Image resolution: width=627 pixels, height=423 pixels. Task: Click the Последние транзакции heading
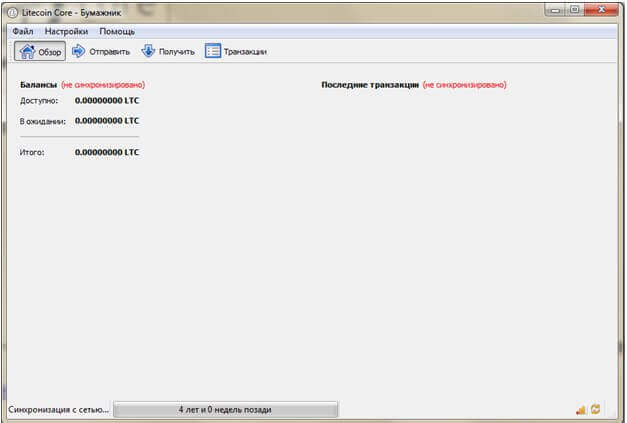[x=370, y=85]
